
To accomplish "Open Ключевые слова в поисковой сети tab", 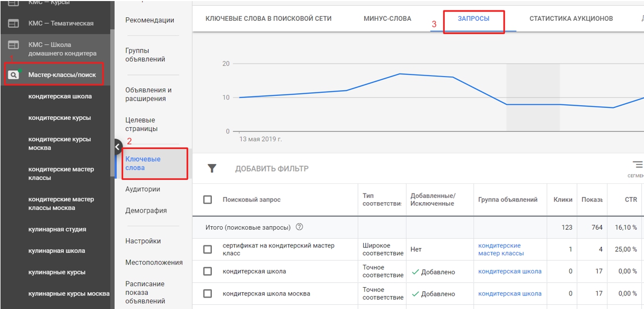I will pos(268,19).
